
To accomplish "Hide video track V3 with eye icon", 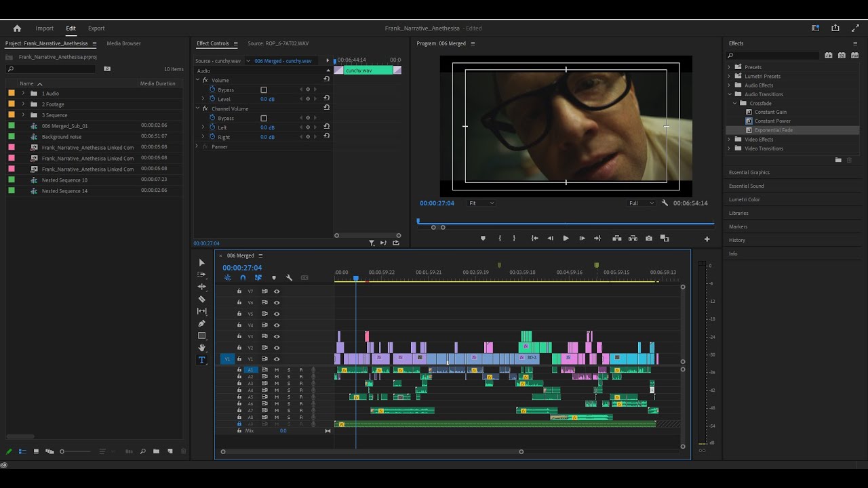I will [x=277, y=337].
